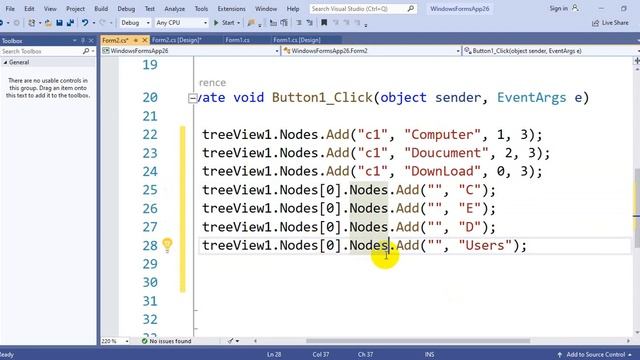The height and width of the screenshot is (360, 640).
Task: Click the horizontal scrollbar right arrow
Action: (629, 341)
